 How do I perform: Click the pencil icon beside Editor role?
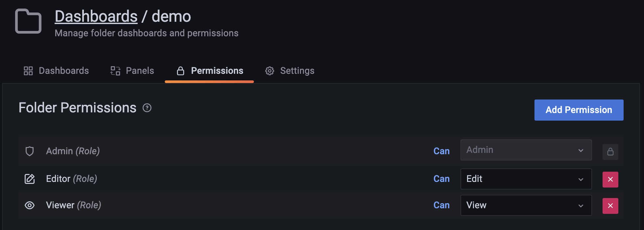30,179
